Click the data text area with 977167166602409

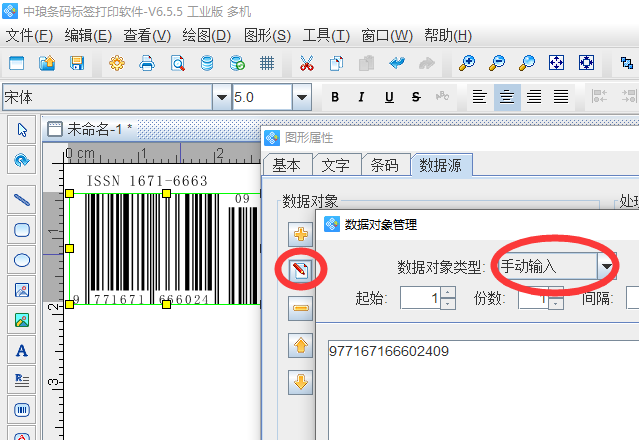pyautogui.click(x=483, y=390)
